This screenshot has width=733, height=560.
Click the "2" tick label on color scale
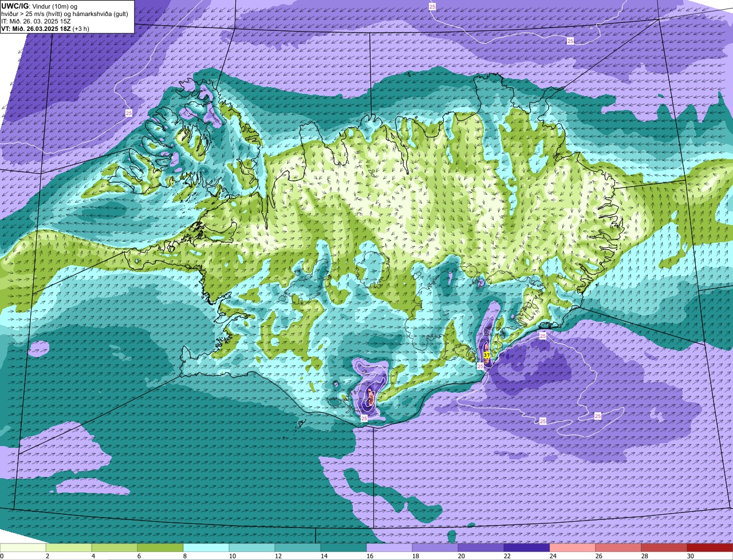[x=48, y=556]
